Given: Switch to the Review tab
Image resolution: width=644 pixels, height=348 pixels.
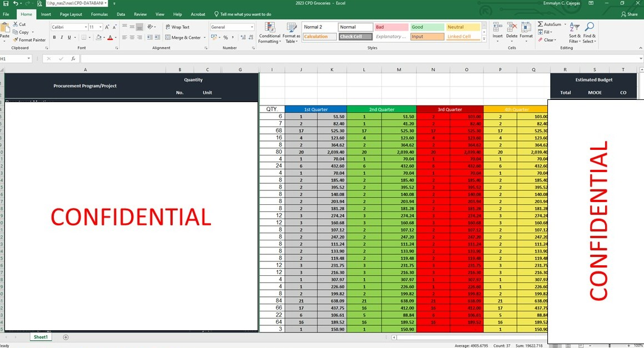Looking at the screenshot, I should tap(140, 14).
